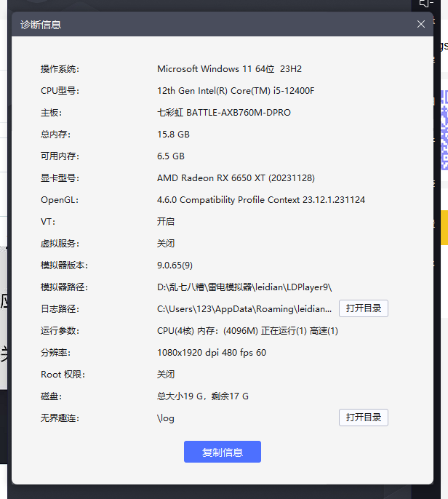
Task: Click the 运行参数 CPU(4核) value text
Action: tap(247, 331)
